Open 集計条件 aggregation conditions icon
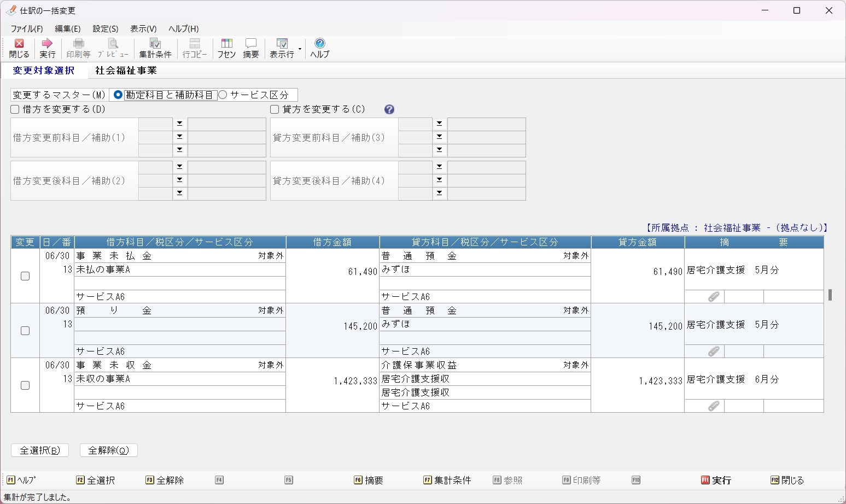 click(155, 48)
